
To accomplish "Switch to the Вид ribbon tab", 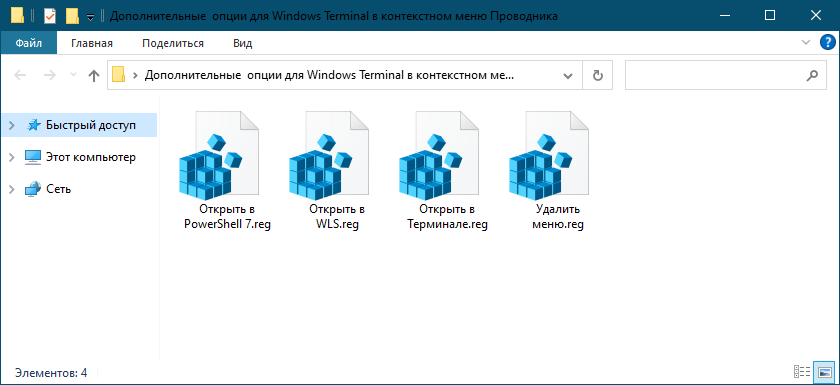I will [243, 43].
